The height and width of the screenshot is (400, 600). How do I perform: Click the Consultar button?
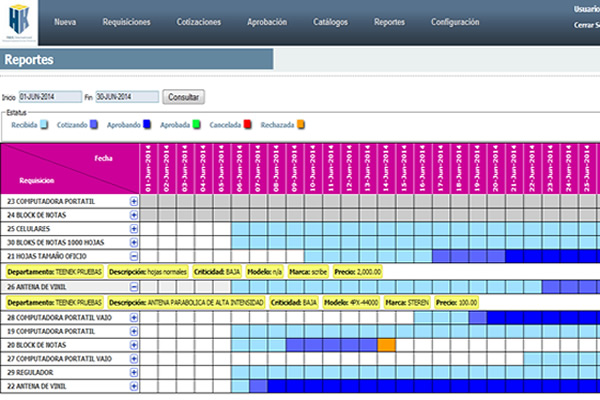[x=184, y=97]
